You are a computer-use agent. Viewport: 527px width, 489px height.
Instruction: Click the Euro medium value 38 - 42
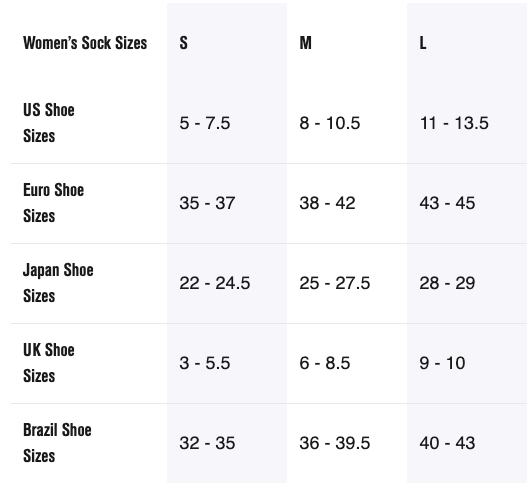click(x=327, y=203)
